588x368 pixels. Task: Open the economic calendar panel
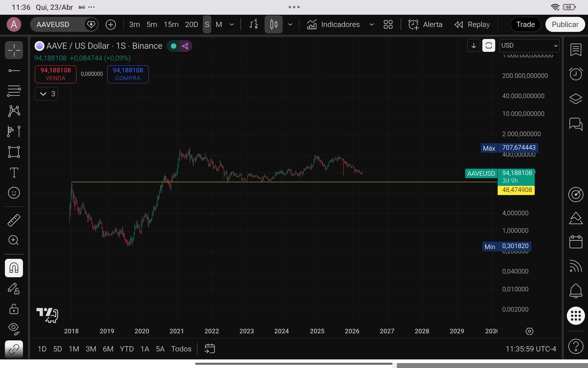click(x=576, y=242)
